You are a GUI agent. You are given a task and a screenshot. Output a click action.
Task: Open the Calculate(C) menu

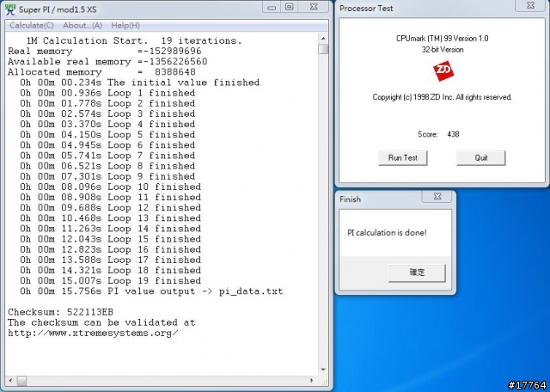(x=32, y=26)
